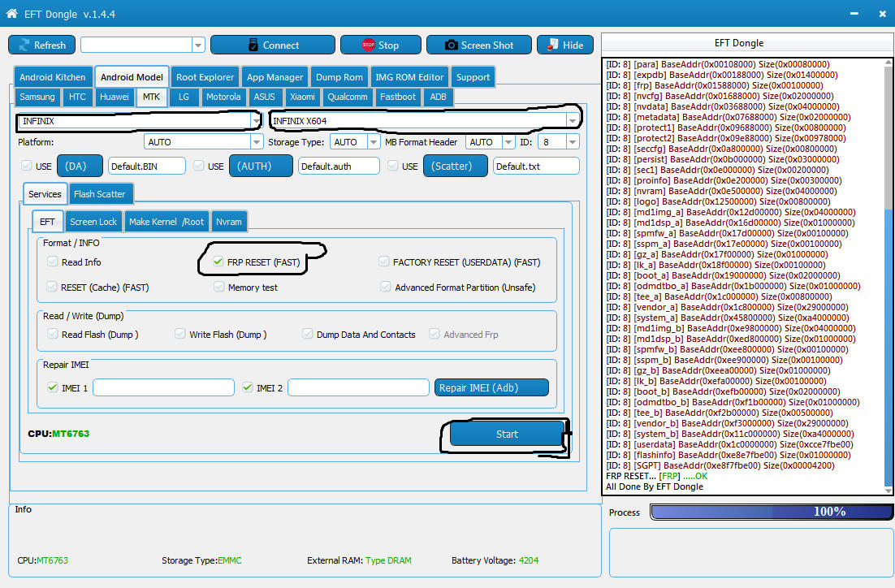This screenshot has width=895, height=588.
Task: Enable Advanced Format Partition (Unsafe)
Action: [x=386, y=287]
